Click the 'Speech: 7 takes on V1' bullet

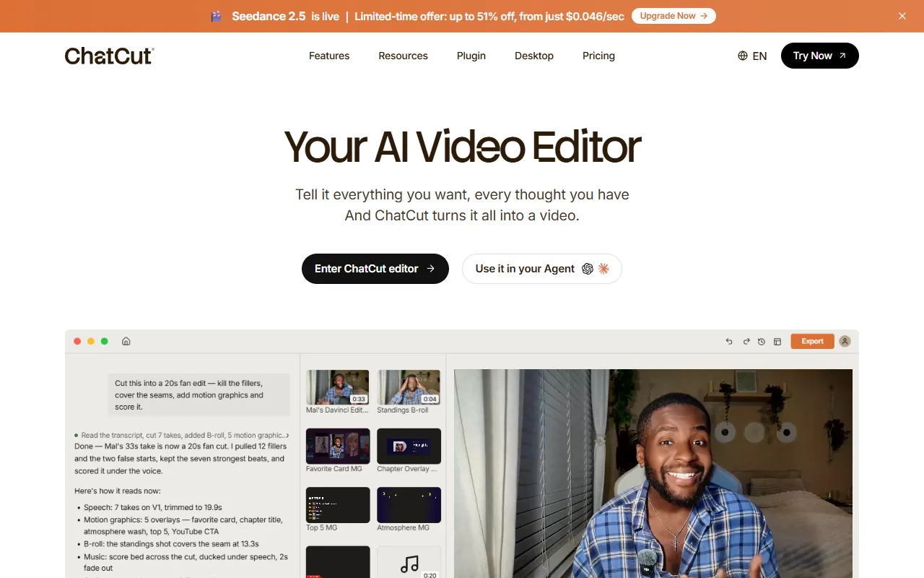pos(153,507)
